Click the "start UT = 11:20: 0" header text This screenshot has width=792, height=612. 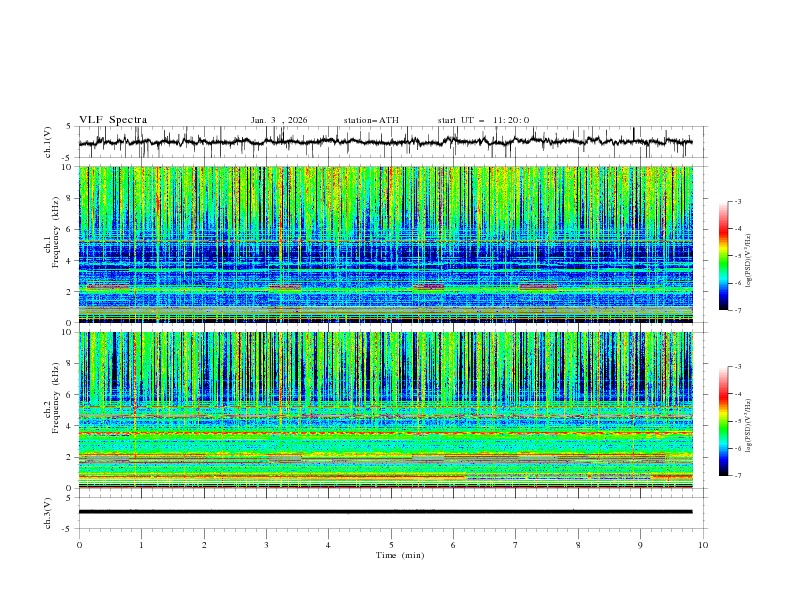pyautogui.click(x=483, y=120)
